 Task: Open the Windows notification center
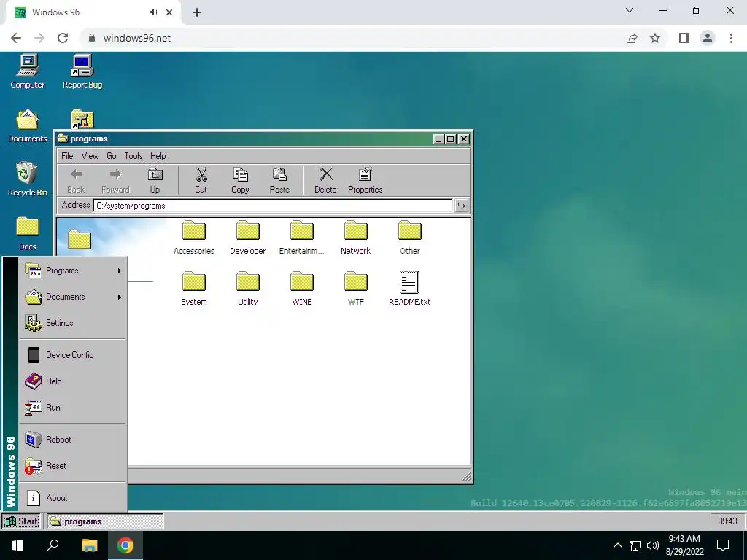click(723, 545)
